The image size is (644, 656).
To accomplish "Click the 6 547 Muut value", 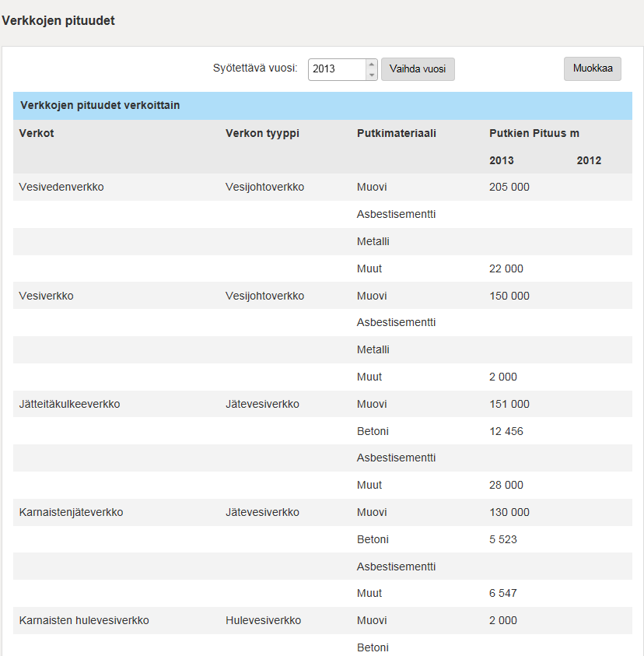I will [503, 593].
